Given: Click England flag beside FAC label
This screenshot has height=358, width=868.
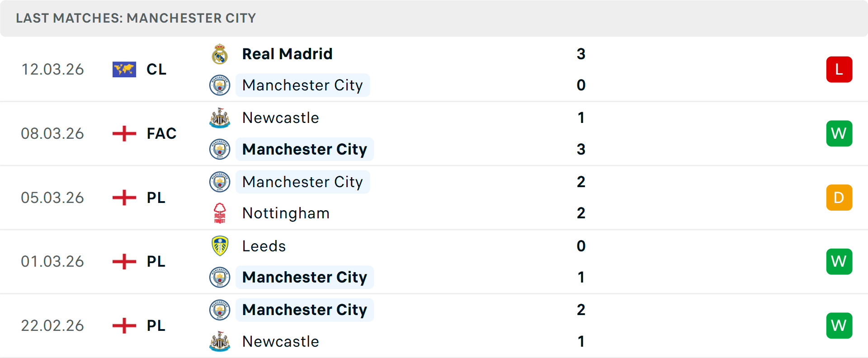Looking at the screenshot, I should [x=124, y=134].
